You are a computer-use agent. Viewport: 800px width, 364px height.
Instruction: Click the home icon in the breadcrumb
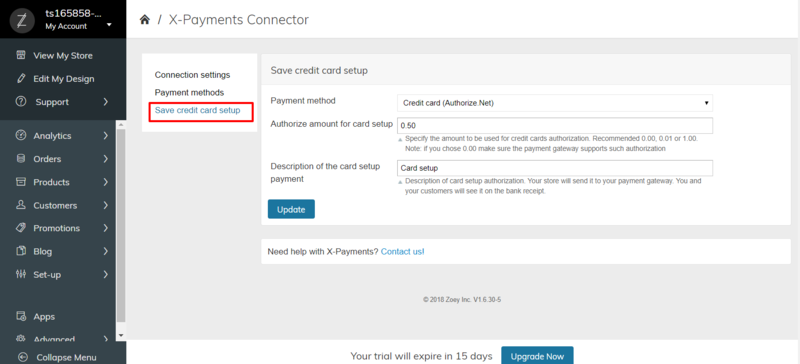145,20
